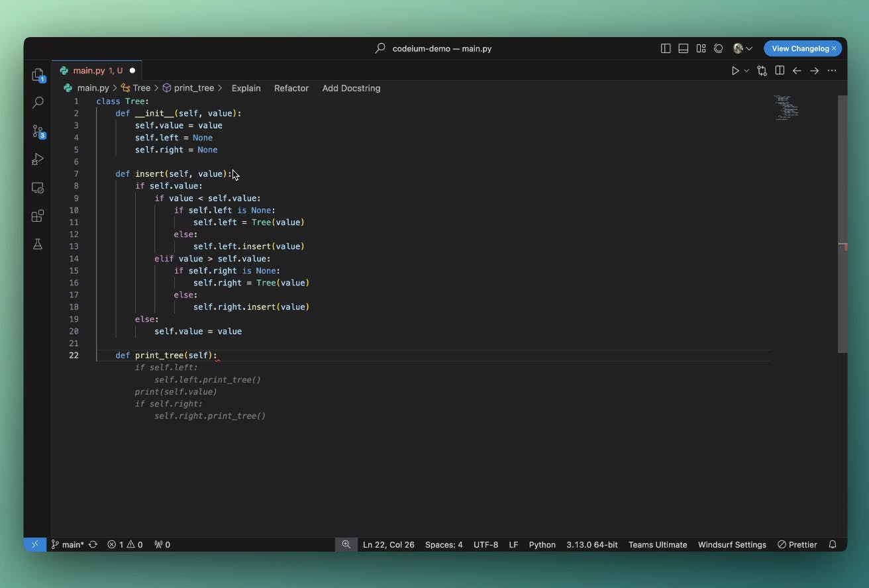Open changes compare icon in editor toolbar
The height and width of the screenshot is (588, 869).
tap(762, 71)
